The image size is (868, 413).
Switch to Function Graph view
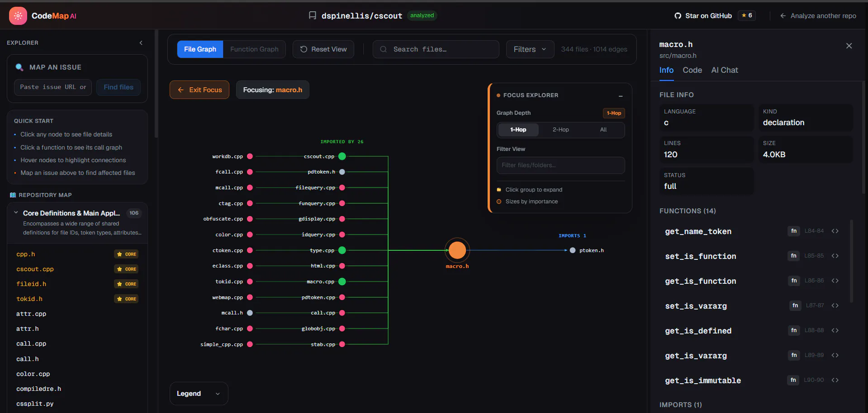tap(254, 49)
